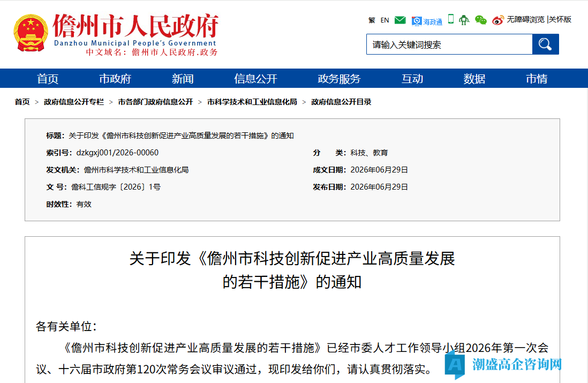
Task: Click the national emblem logo
Action: 31,33
